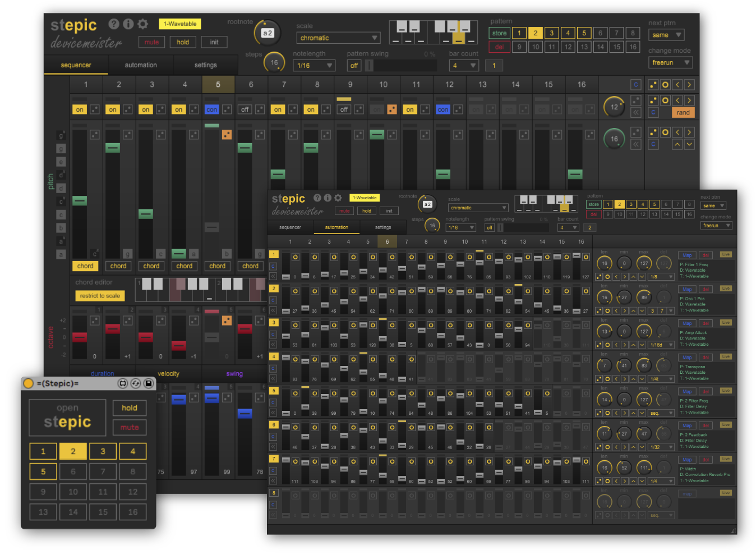Expand the freerun change mode dropdown

671,62
